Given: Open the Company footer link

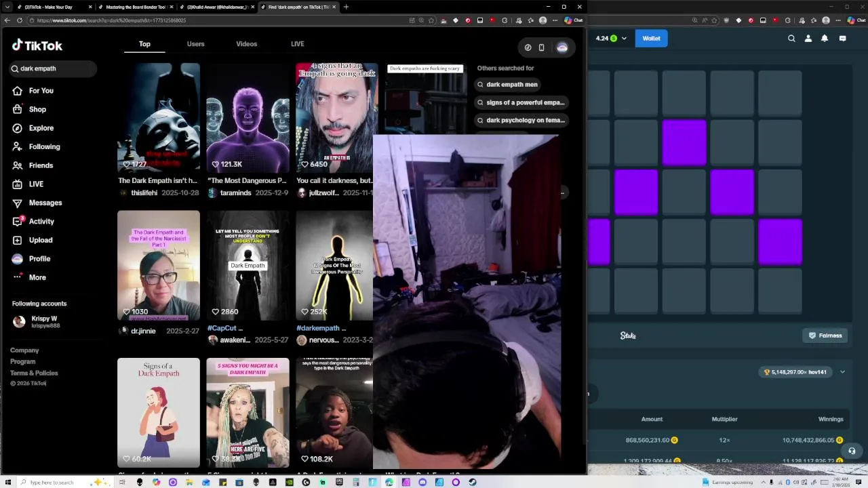Looking at the screenshot, I should (24, 350).
